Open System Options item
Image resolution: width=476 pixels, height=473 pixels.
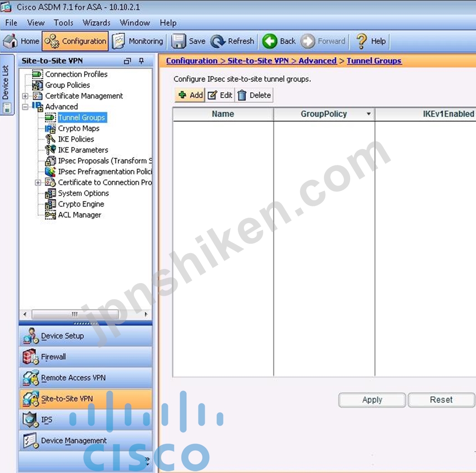(x=83, y=193)
